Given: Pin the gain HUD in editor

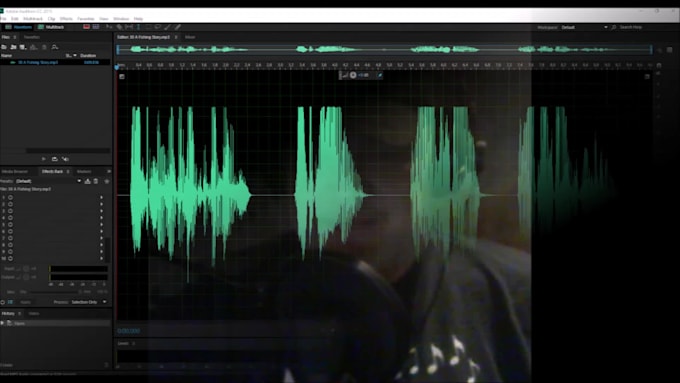Looking at the screenshot, I should pos(379,75).
